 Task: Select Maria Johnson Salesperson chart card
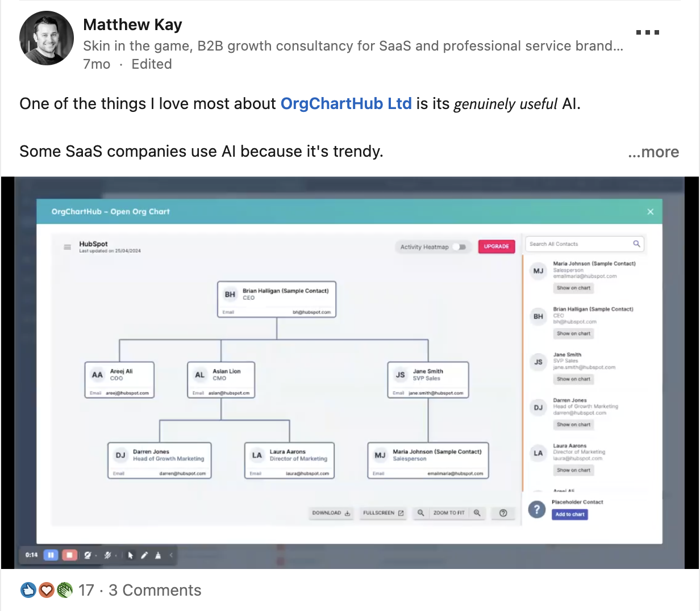pos(428,461)
